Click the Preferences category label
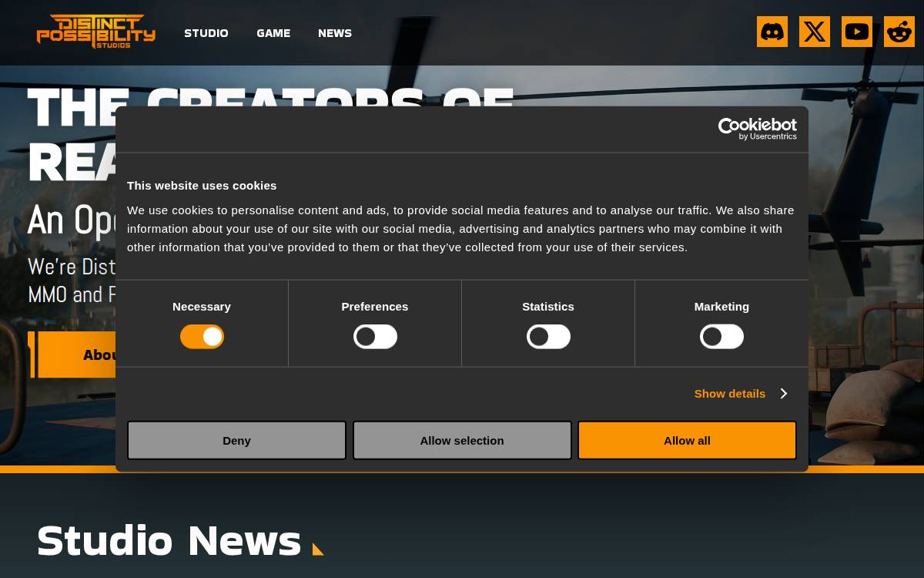 [375, 306]
